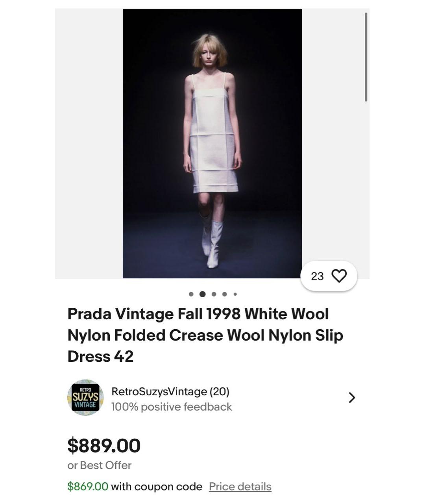
Task: Open the Retro Suzys Vintage seller logo
Action: pyautogui.click(x=85, y=398)
